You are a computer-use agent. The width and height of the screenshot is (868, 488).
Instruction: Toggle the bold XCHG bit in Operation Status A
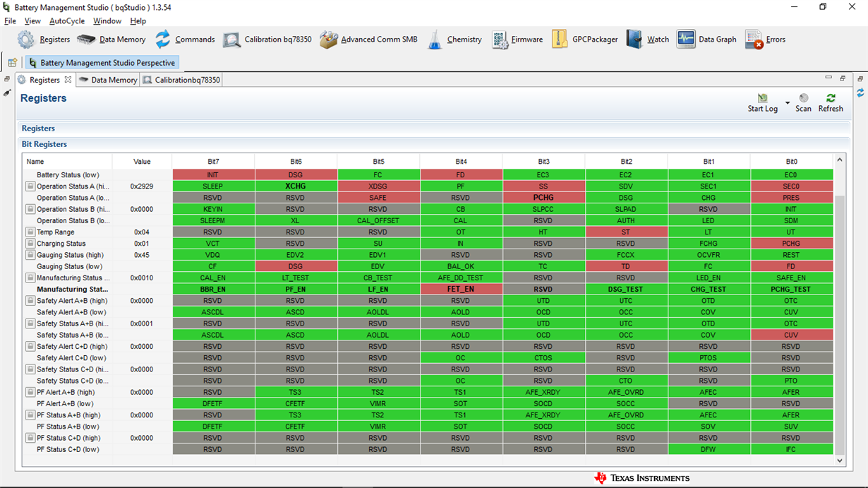click(295, 186)
